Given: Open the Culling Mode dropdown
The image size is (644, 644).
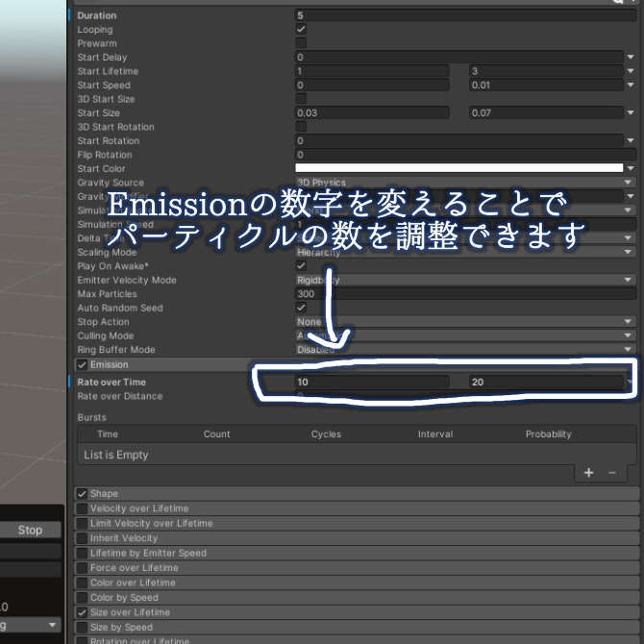Looking at the screenshot, I should pyautogui.click(x=466, y=335).
